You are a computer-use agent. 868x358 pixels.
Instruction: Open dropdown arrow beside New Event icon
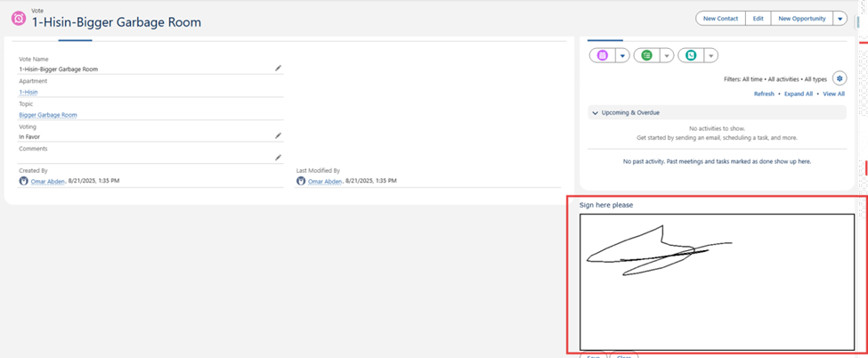pyautogui.click(x=622, y=55)
